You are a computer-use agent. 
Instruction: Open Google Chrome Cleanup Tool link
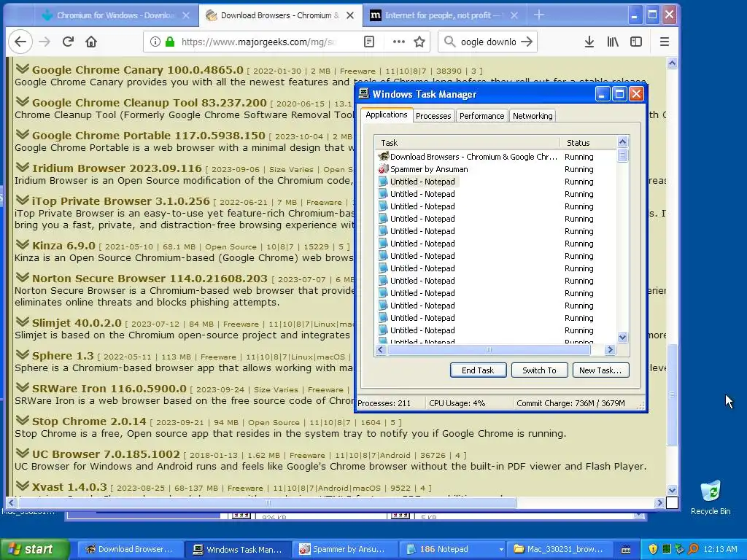click(x=149, y=103)
